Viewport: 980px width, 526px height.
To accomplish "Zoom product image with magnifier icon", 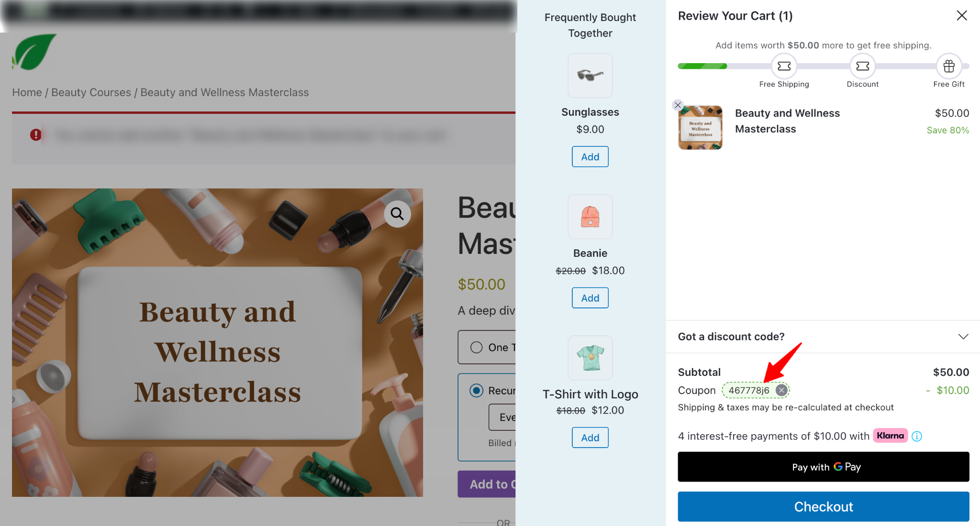I will coord(397,214).
